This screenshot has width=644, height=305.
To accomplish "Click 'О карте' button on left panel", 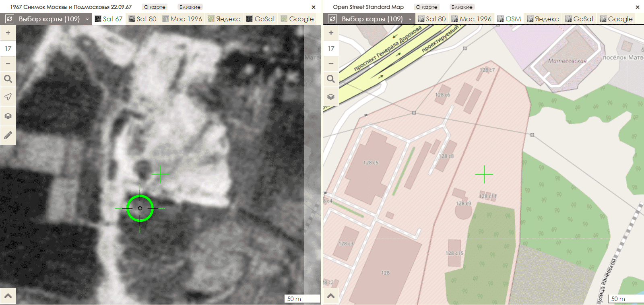I will tap(155, 7).
